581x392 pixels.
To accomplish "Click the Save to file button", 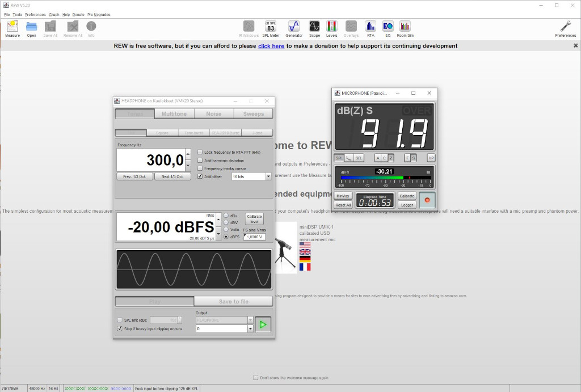I will point(233,301).
